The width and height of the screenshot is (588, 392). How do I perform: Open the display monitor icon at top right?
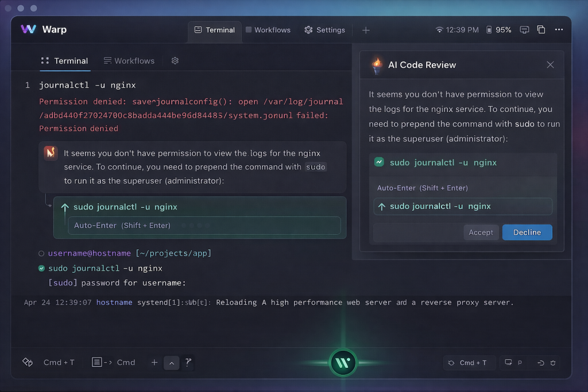(524, 30)
